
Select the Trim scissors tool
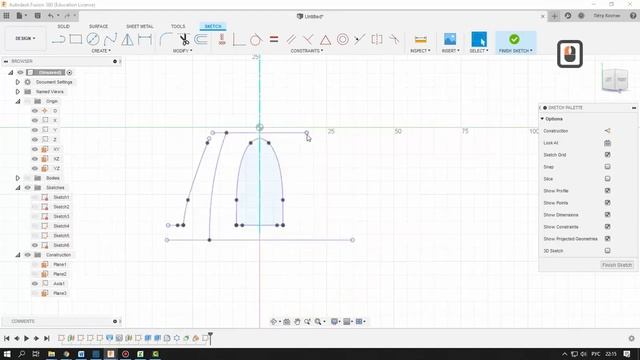[x=184, y=40]
